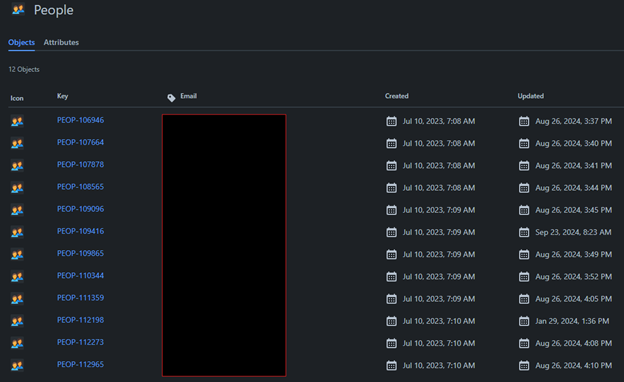Click people icon in PEOP-112273 row

tap(17, 343)
